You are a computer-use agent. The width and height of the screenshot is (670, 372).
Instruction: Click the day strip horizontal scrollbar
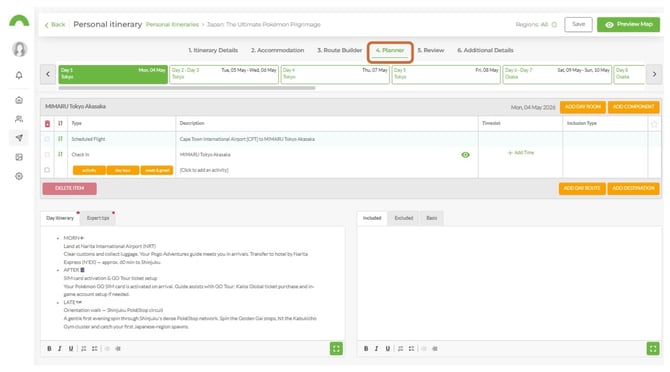point(187,88)
